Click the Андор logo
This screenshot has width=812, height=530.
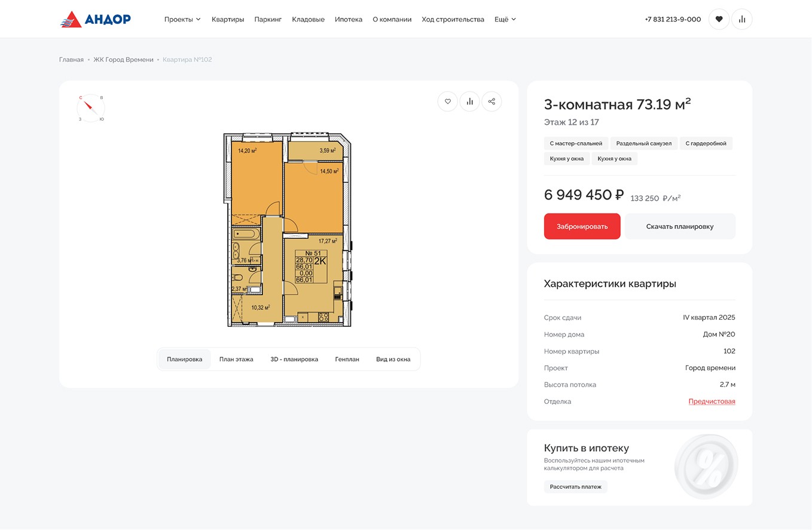[x=96, y=19]
